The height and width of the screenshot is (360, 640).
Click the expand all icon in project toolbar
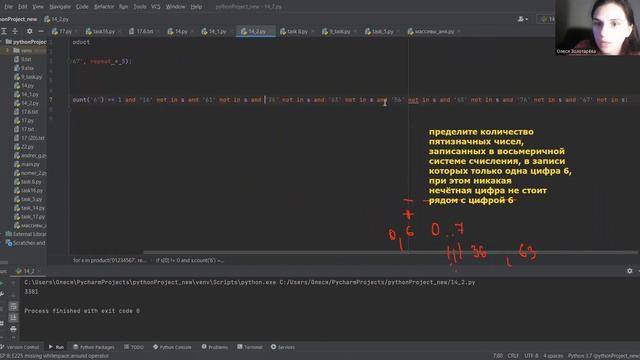click(x=4, y=31)
